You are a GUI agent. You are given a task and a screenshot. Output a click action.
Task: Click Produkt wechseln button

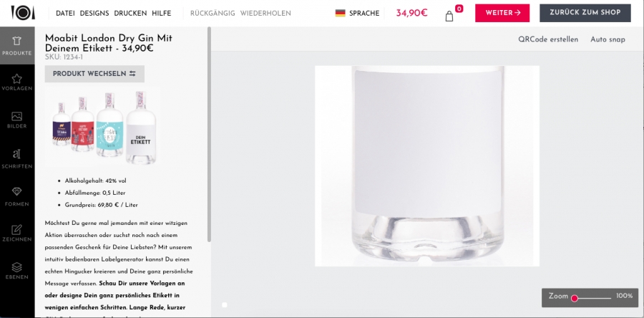coord(94,74)
